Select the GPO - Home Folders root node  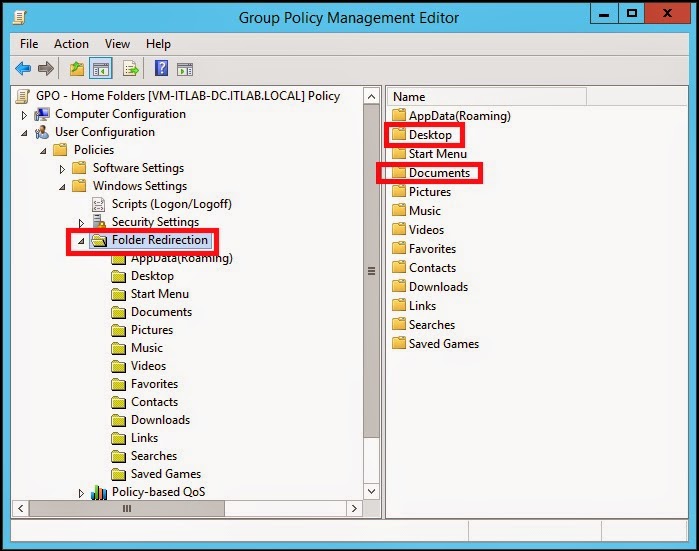coord(188,96)
